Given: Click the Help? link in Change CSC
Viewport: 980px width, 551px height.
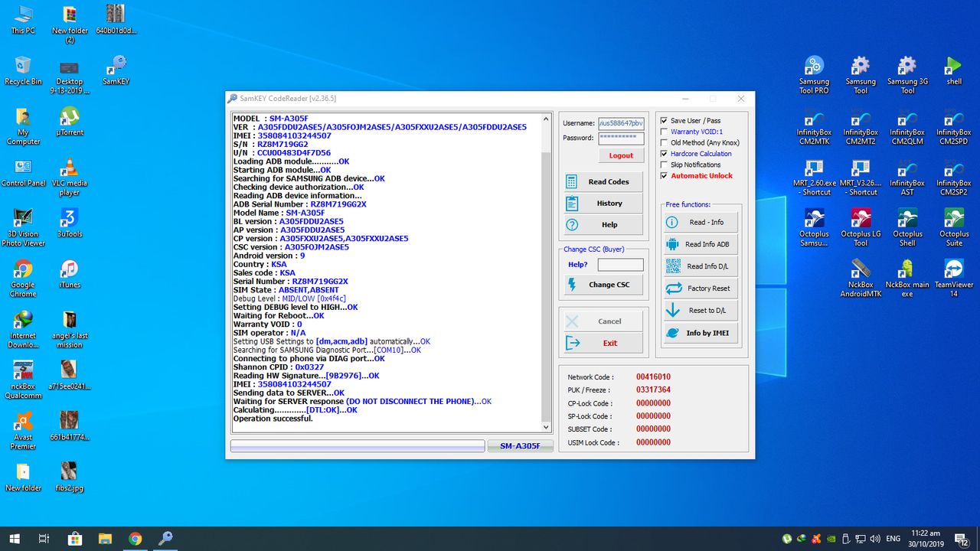Looking at the screenshot, I should 578,265.
